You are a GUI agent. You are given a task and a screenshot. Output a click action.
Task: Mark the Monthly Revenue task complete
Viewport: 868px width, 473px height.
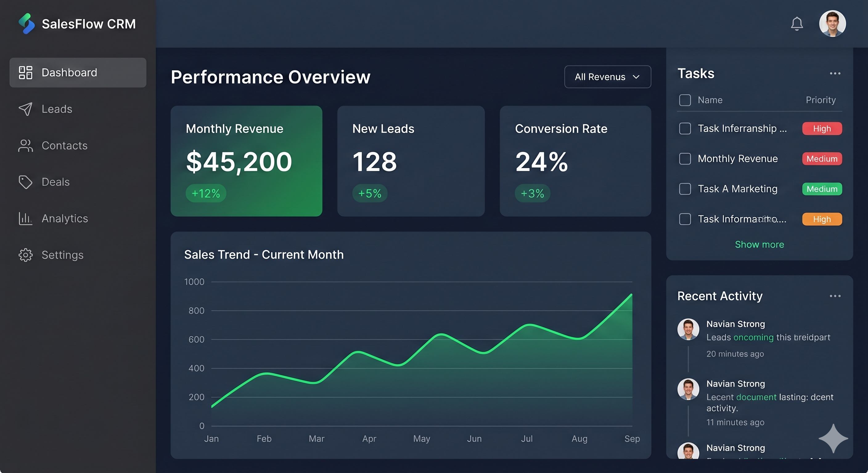click(685, 159)
